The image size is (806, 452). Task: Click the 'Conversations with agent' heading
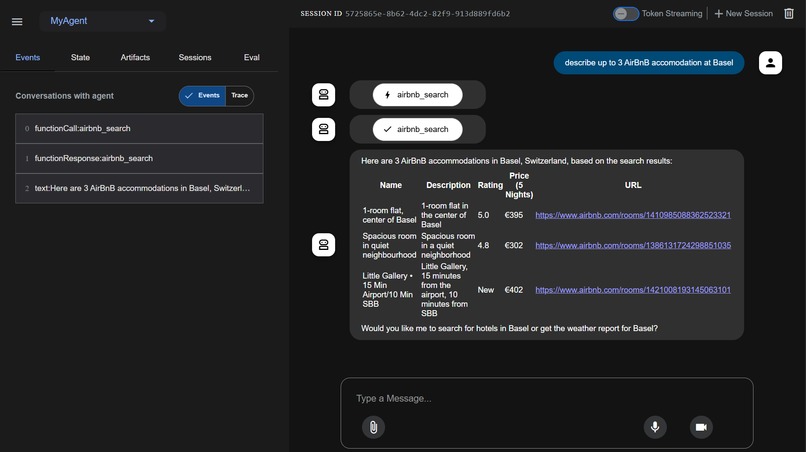(64, 96)
